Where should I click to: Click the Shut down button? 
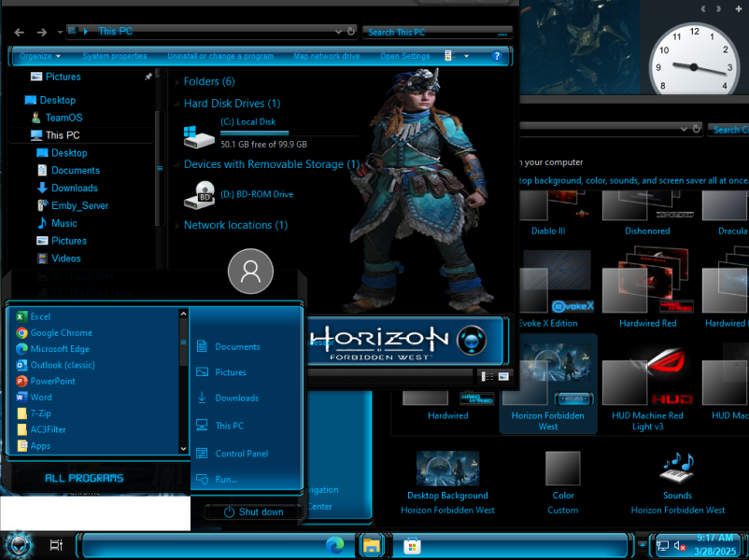point(254,511)
